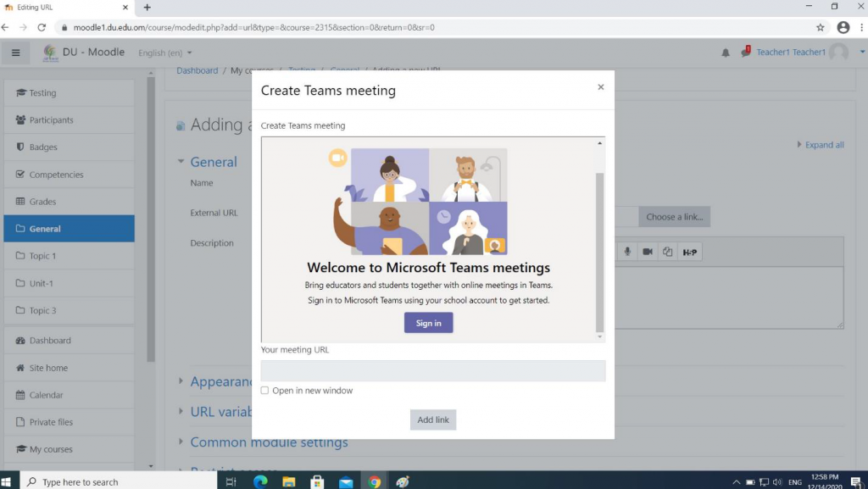This screenshot has height=489, width=868.
Task: Bookmark this page with star icon
Action: 820,27
